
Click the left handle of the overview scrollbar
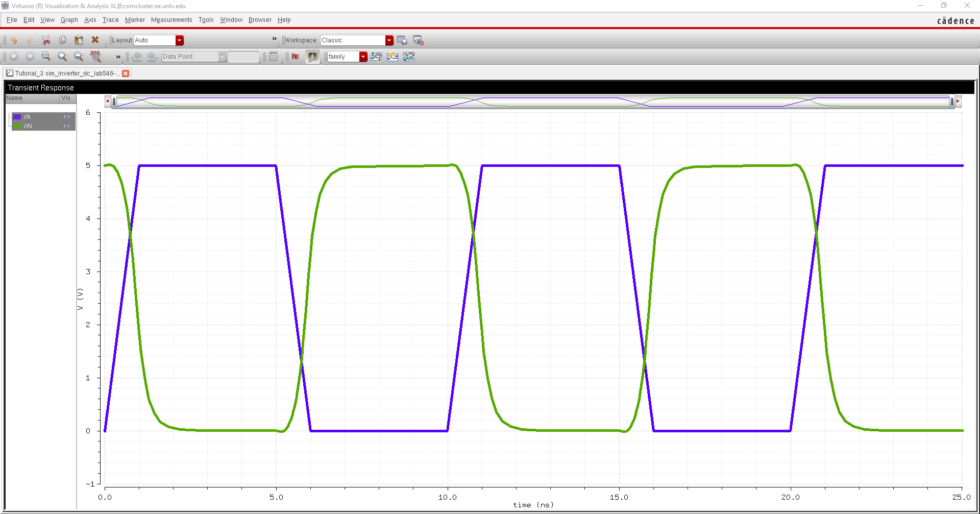114,102
